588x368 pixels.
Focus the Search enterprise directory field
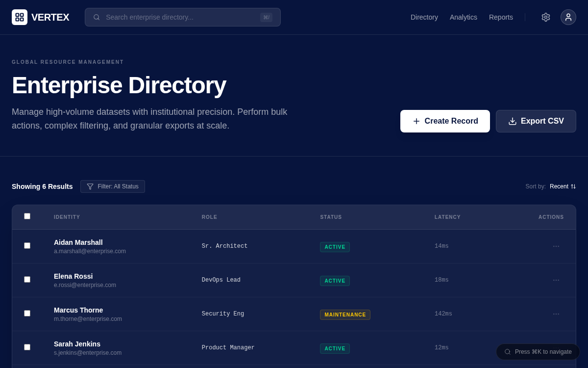[183, 17]
